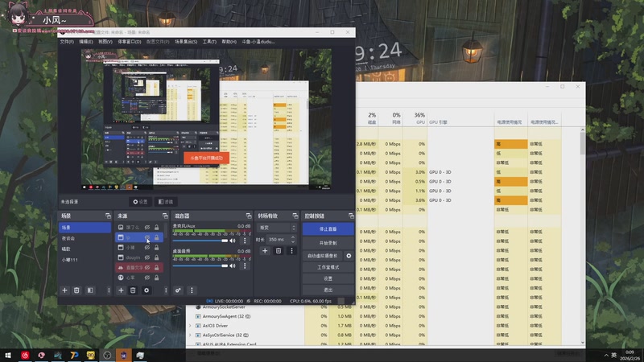Open advanced audio properties gears icon
This screenshot has height=362, width=644.
(x=178, y=290)
